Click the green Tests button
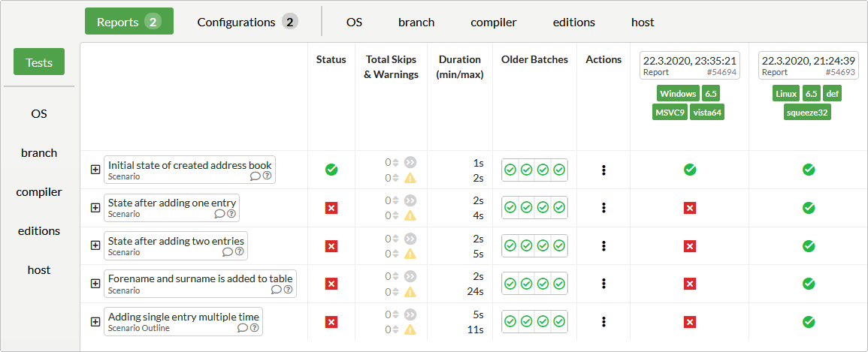Viewport: 868px width, 352px height. [39, 62]
